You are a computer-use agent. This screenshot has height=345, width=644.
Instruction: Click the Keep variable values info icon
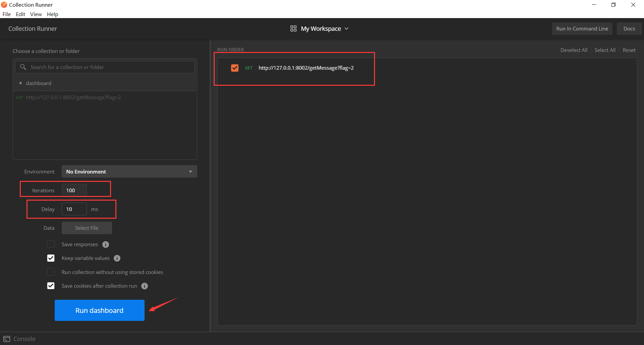[117, 258]
